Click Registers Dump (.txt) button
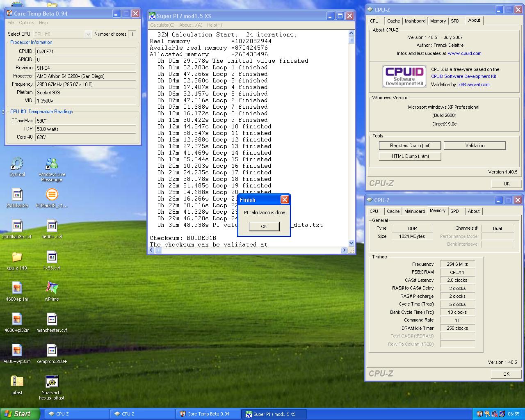 (410, 146)
